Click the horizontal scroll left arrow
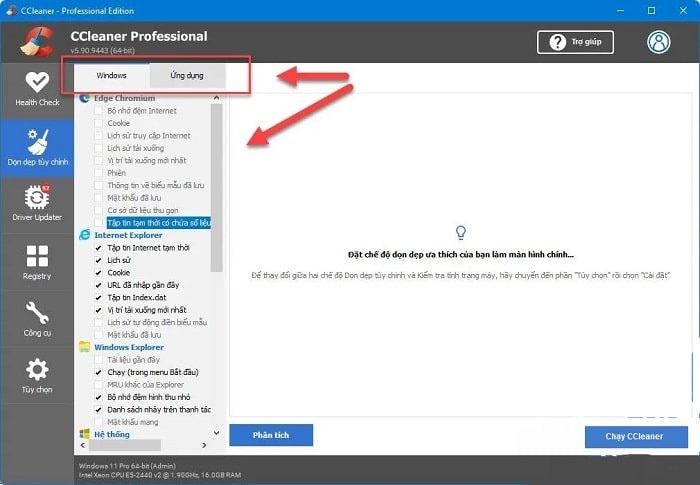Viewport: 700px width, 485px height. pyautogui.click(x=83, y=445)
